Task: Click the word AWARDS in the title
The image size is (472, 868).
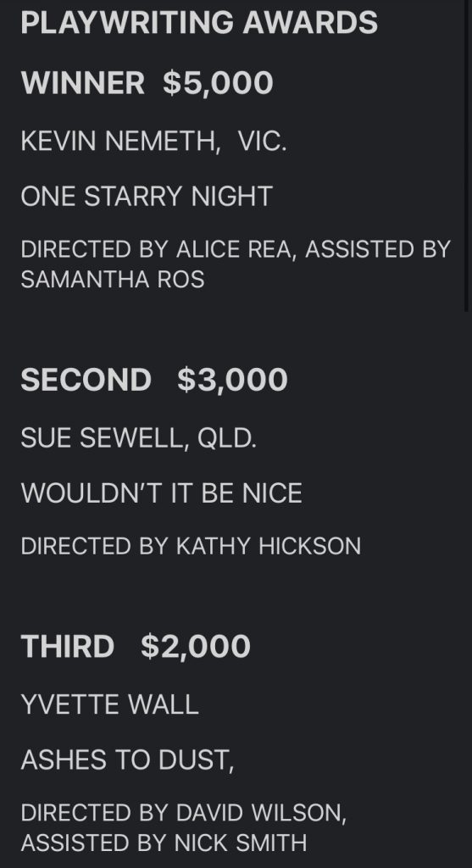Action: coord(310,23)
